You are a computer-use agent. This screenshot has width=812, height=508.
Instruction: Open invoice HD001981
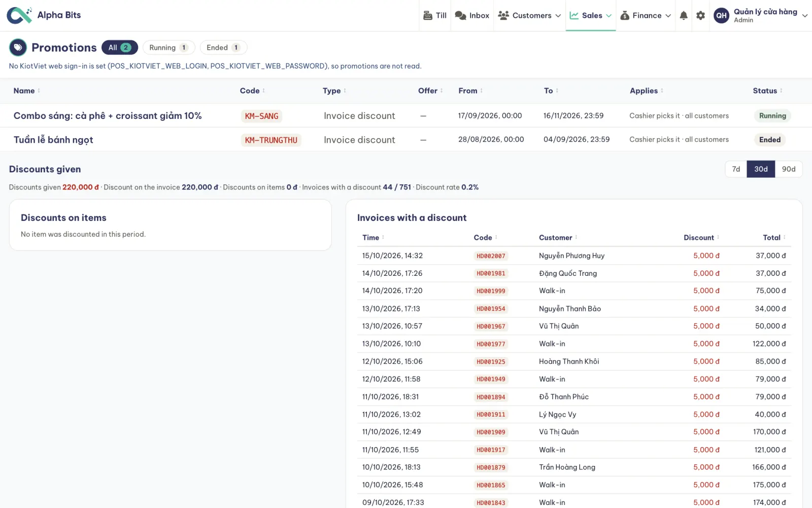pos(491,273)
